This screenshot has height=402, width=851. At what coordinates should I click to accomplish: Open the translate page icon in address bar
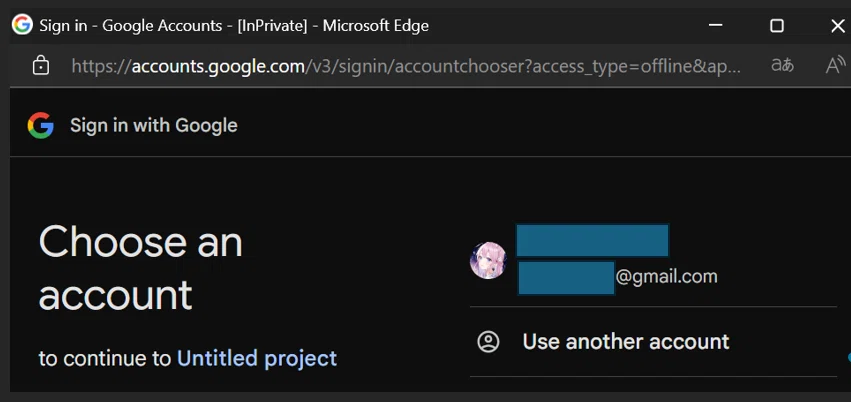pos(782,66)
